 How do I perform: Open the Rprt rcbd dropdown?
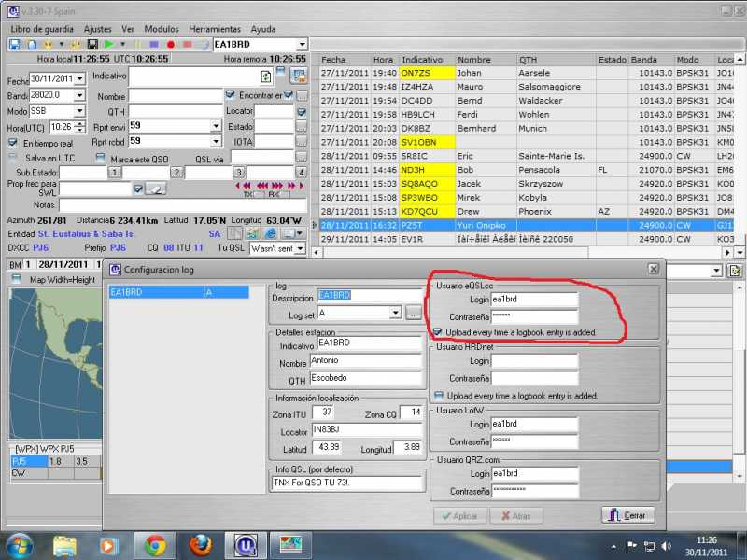tap(217, 141)
